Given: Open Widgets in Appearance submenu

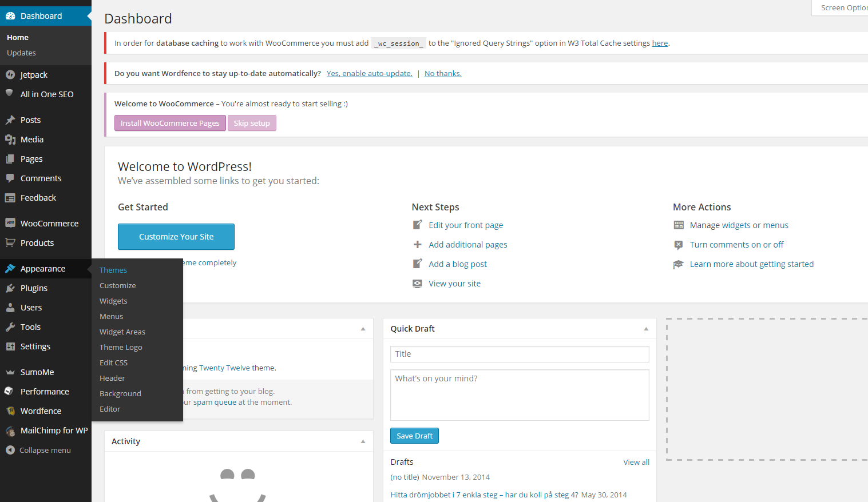Looking at the screenshot, I should coord(113,301).
